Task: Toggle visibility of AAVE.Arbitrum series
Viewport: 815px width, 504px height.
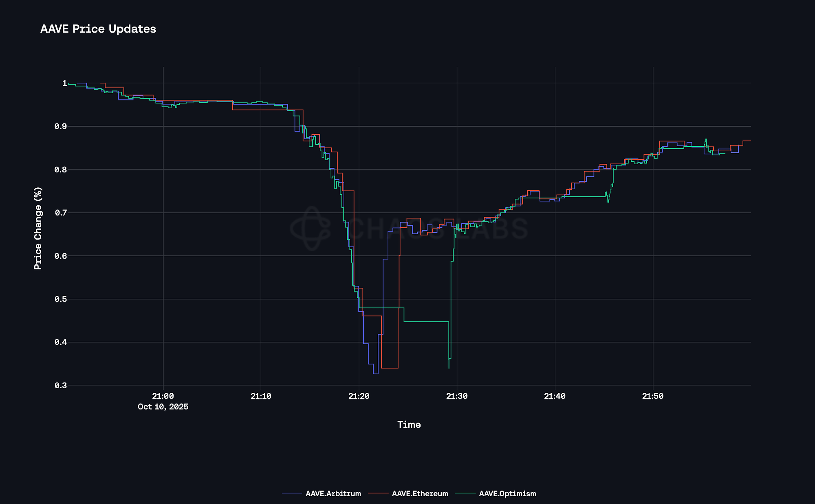Action: click(x=333, y=493)
